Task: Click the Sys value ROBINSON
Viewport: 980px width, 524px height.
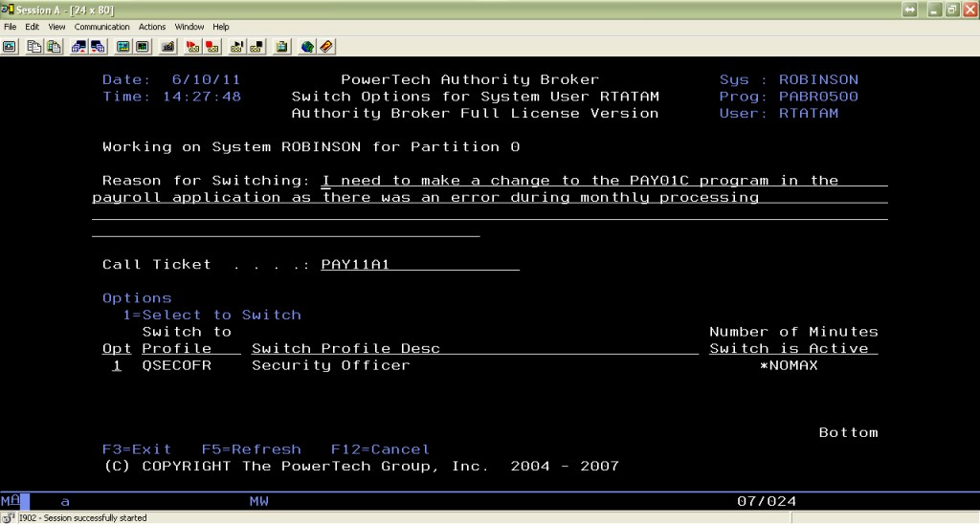Action: click(x=818, y=80)
